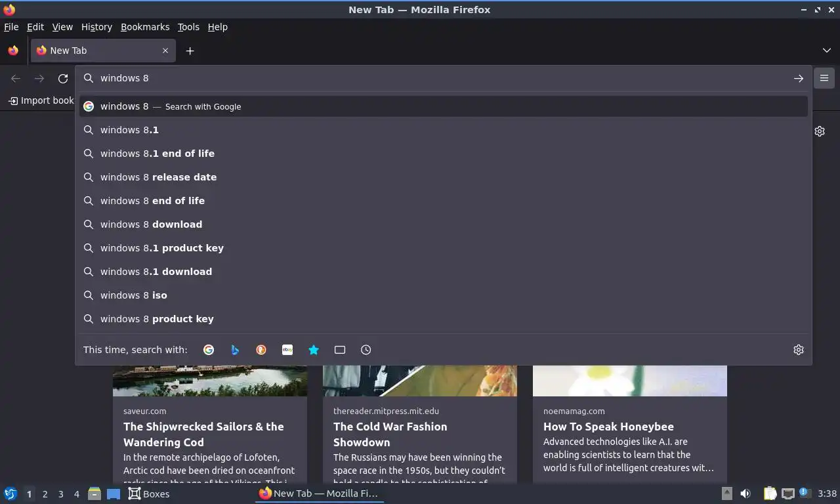The width and height of the screenshot is (840, 504).
Task: Open the network status tray icon
Action: coord(787,493)
